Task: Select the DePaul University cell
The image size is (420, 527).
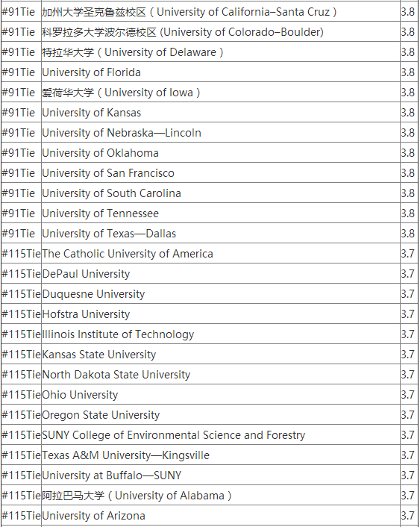Action: point(221,274)
